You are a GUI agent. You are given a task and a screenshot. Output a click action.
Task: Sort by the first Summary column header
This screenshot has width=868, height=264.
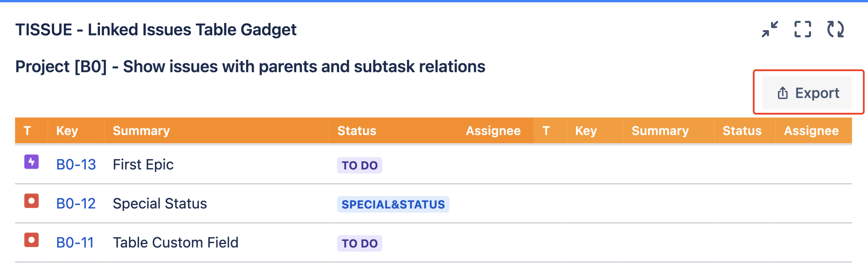point(141,131)
